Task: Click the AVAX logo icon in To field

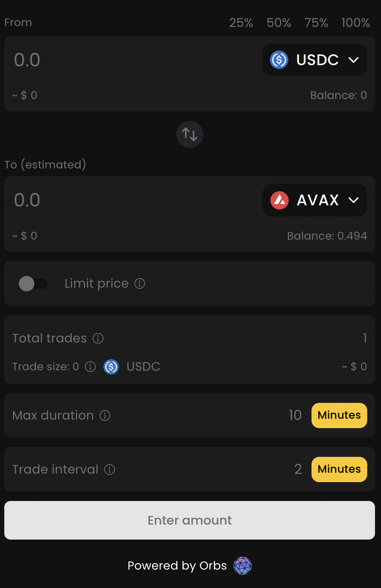Action: (279, 200)
